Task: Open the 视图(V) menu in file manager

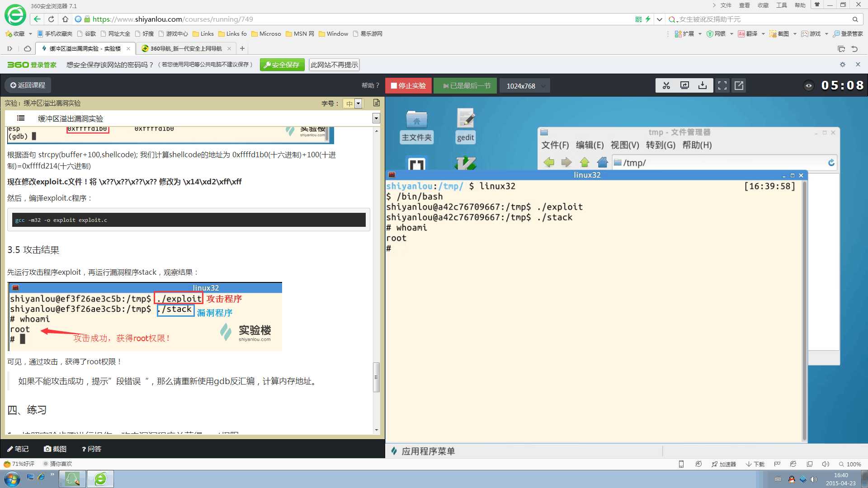Action: click(x=625, y=145)
